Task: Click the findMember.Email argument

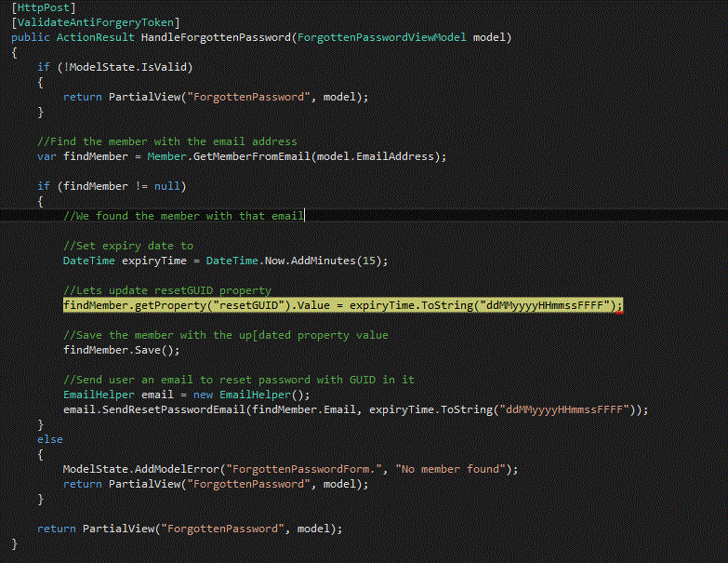Action: (304, 409)
